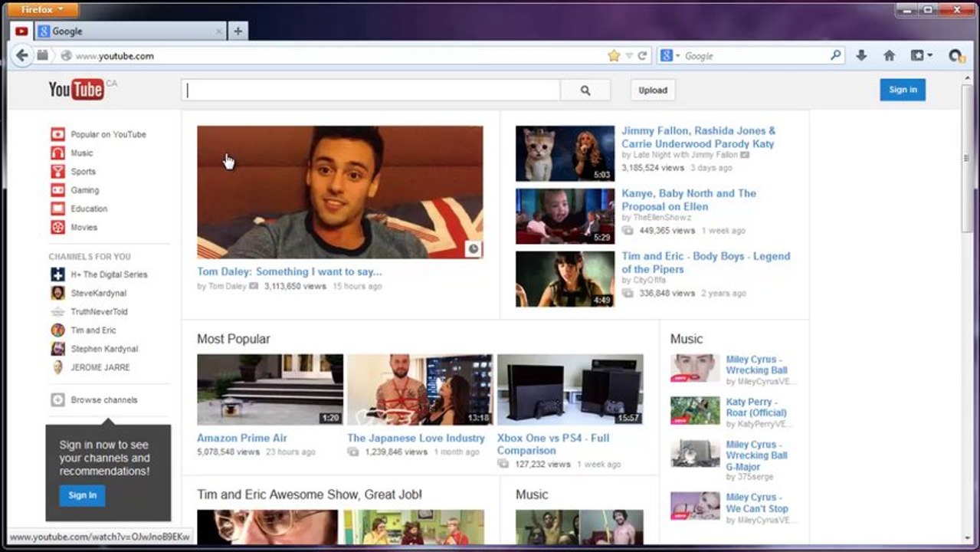The width and height of the screenshot is (980, 552).
Task: Open Katy Perry Roar (Official) link
Action: point(756,407)
